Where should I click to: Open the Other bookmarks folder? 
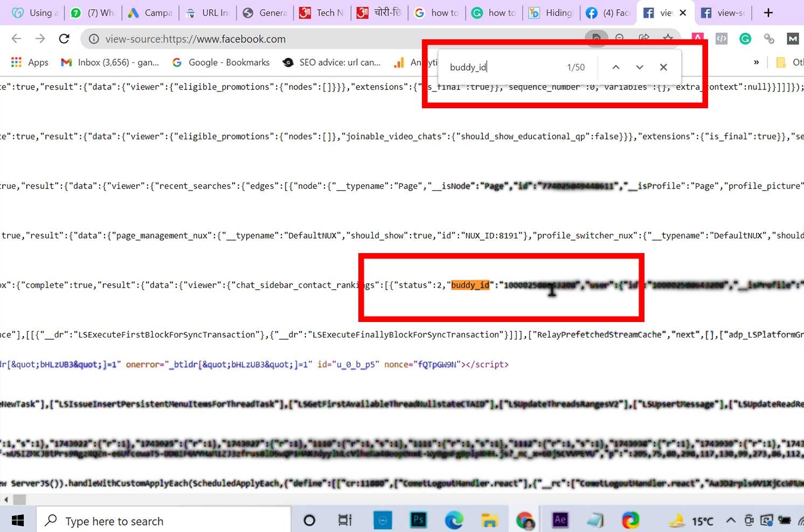[789, 62]
